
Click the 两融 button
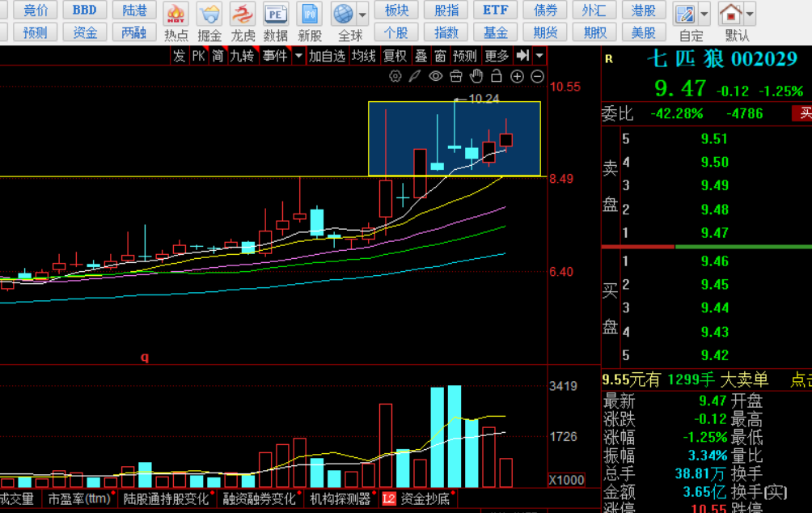click(134, 32)
